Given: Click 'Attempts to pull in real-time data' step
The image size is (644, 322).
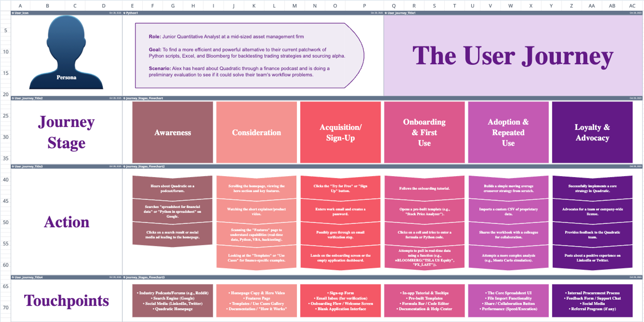Looking at the screenshot, I should pyautogui.click(x=424, y=258).
